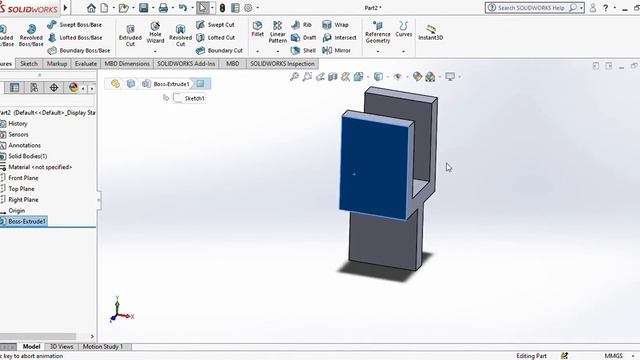Choose the Swept Cut tool
Screen dimensions: 640x360
coord(216,24)
